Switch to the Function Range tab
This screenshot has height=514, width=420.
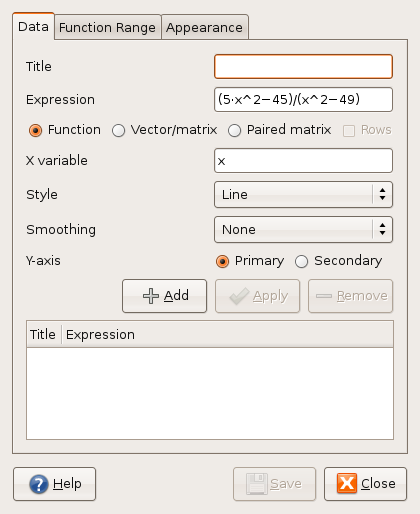[x=107, y=27]
